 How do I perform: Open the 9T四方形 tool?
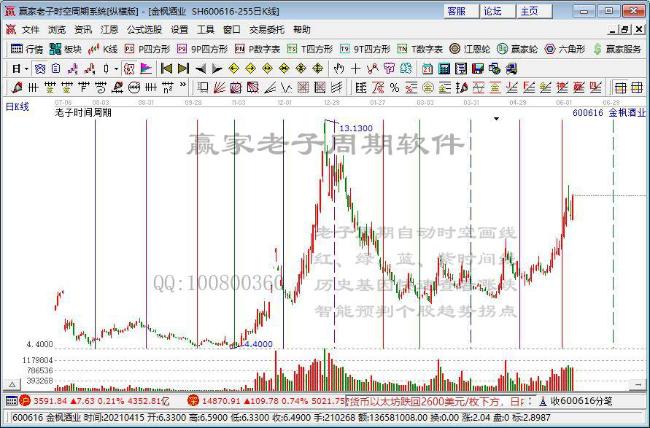point(365,49)
